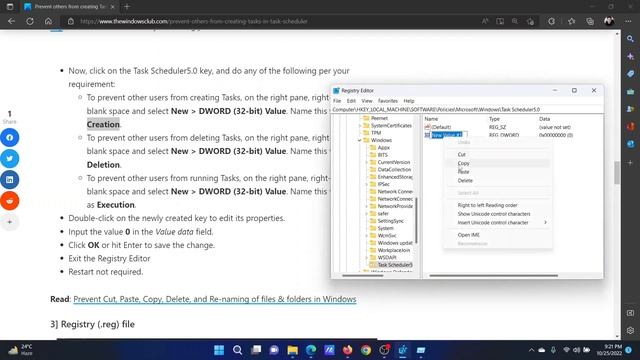Go to home page via house icon
This screenshot has height=360, width=640.
click(49, 21)
